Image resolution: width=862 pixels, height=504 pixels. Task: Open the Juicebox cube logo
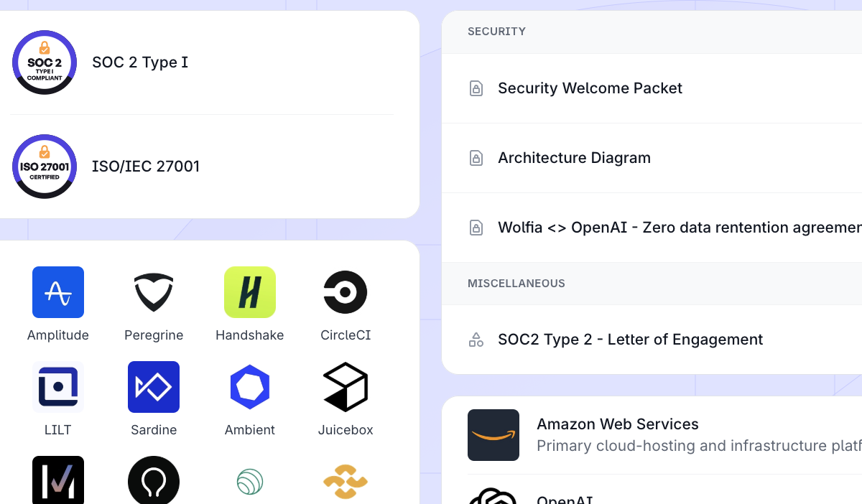346,387
